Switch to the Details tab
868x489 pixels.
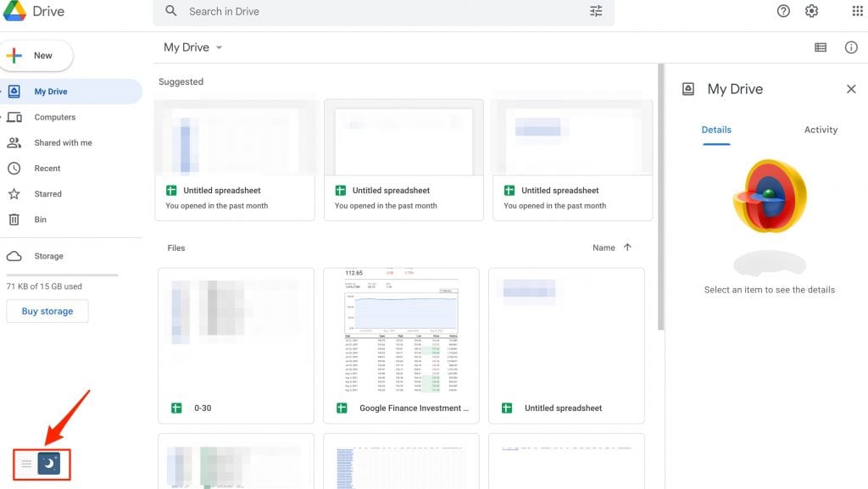click(x=716, y=130)
